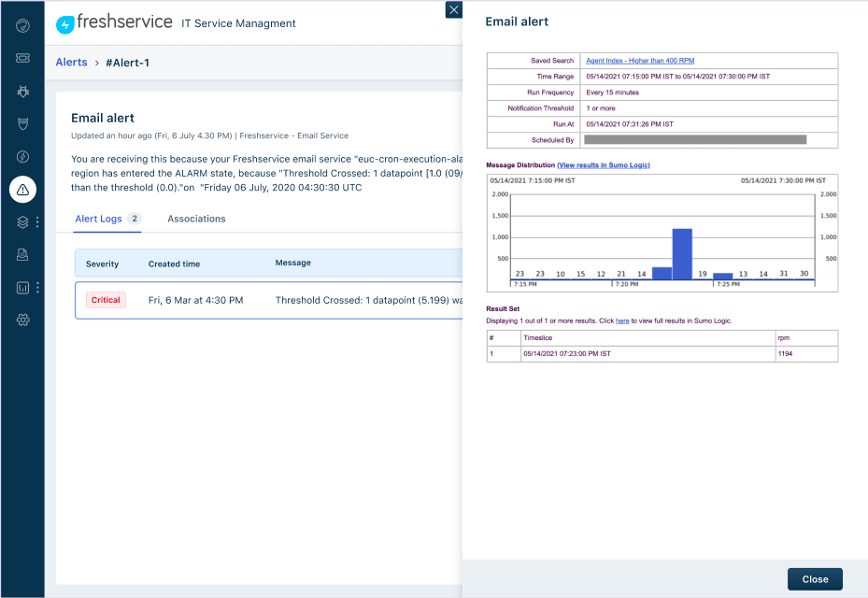Open the Changes shield icon in sidebar

tap(22, 124)
